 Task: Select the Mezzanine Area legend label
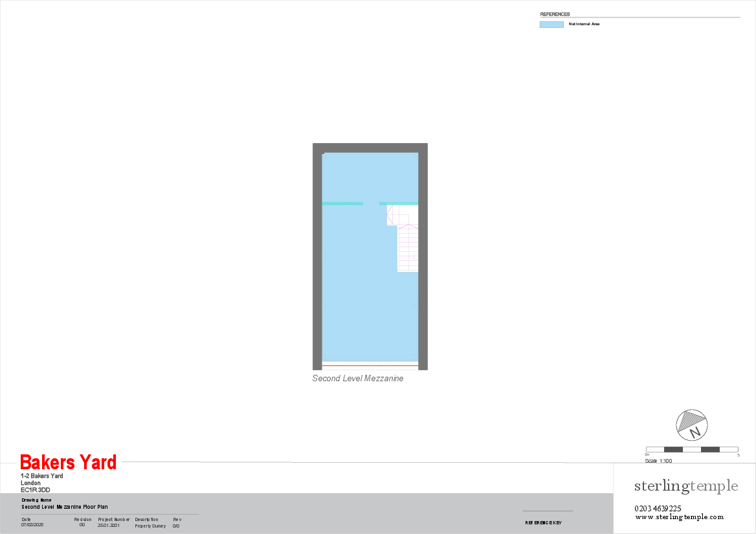583,24
